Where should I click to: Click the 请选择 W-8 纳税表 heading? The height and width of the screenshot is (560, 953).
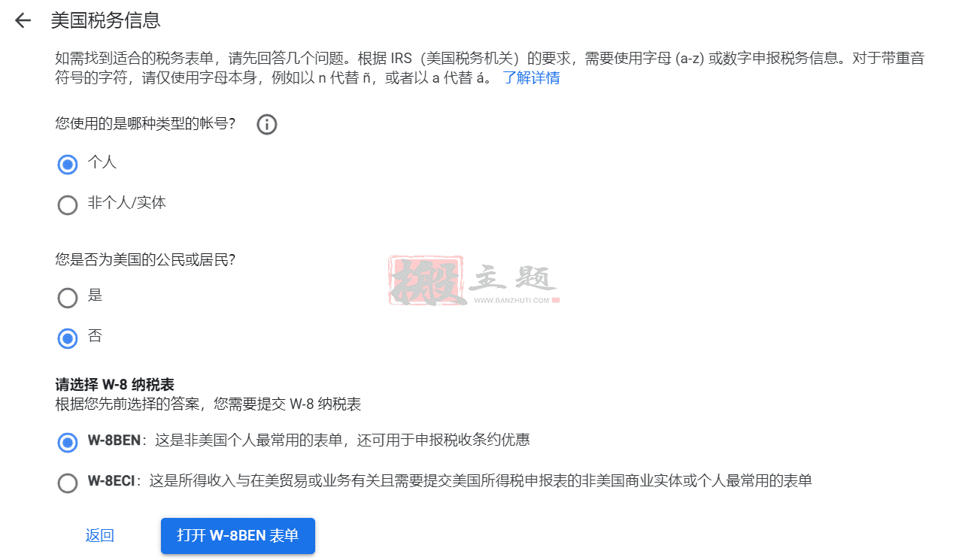click(x=115, y=386)
